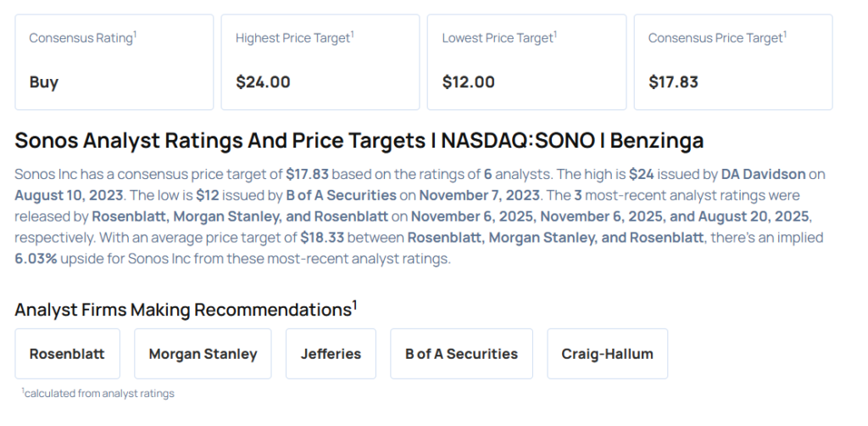This screenshot has width=868, height=426.
Task: Click the Rosenblatt analyst firm button
Action: pyautogui.click(x=67, y=354)
